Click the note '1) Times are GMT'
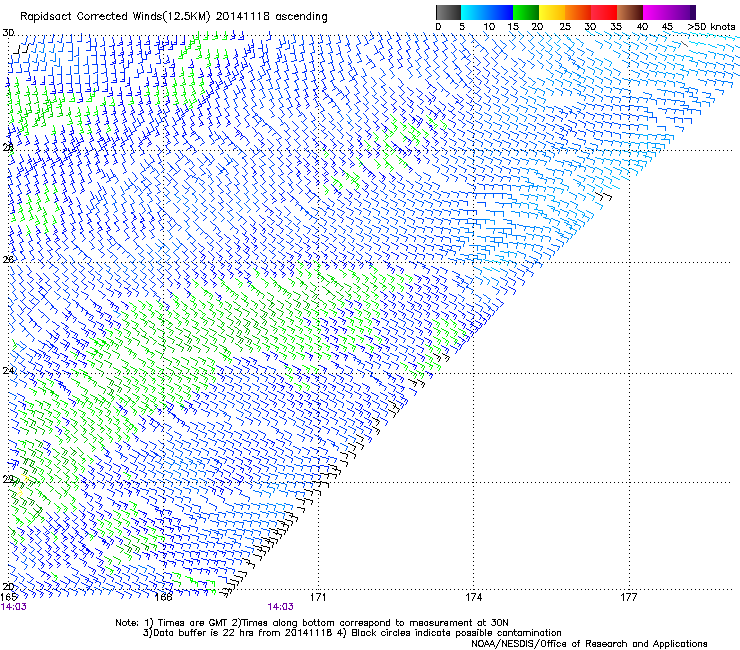The height and width of the screenshot is (650, 740). point(185,623)
